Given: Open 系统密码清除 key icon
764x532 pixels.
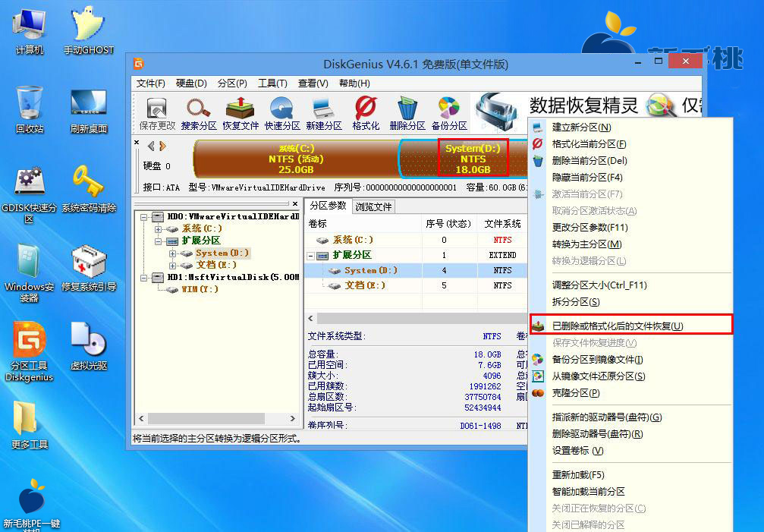Looking at the screenshot, I should tap(88, 189).
